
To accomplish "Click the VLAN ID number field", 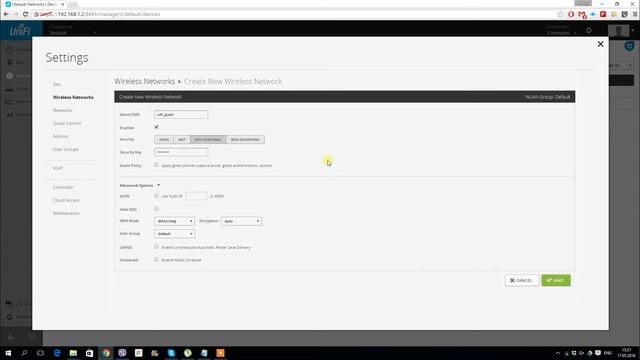I will click(x=196, y=196).
